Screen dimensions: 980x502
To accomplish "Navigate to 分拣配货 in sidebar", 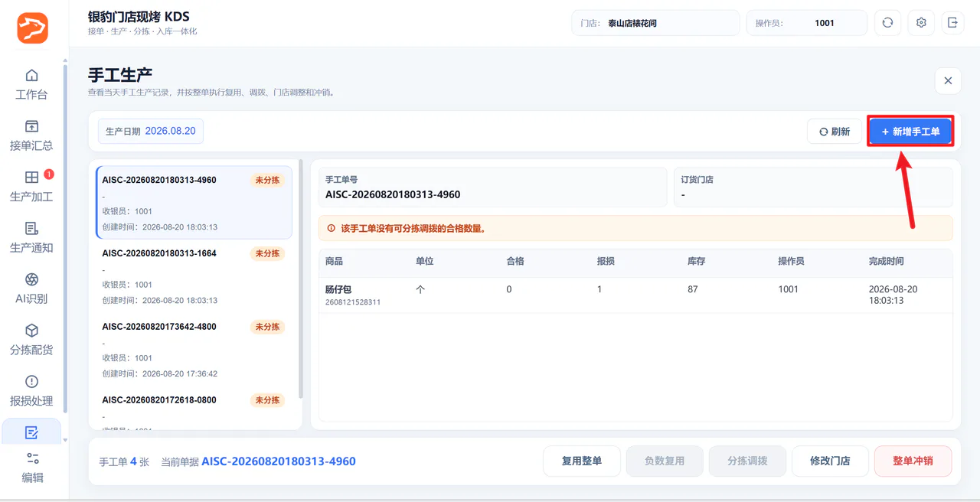I will (31, 340).
